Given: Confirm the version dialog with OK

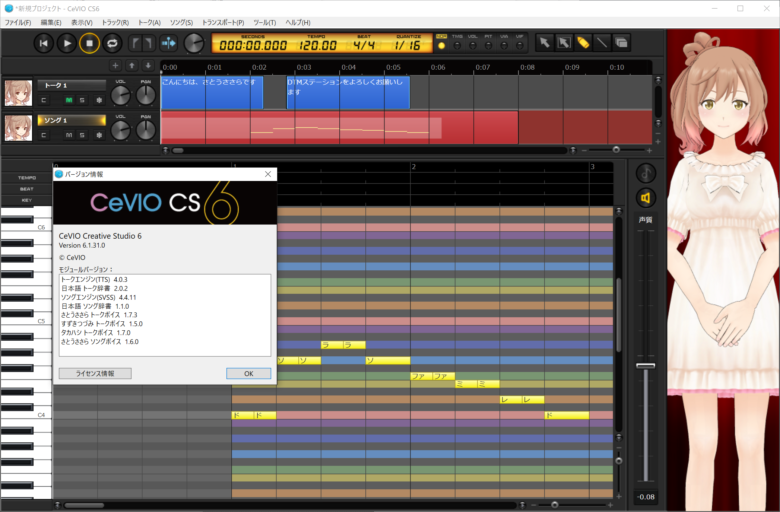Looking at the screenshot, I should (x=248, y=373).
